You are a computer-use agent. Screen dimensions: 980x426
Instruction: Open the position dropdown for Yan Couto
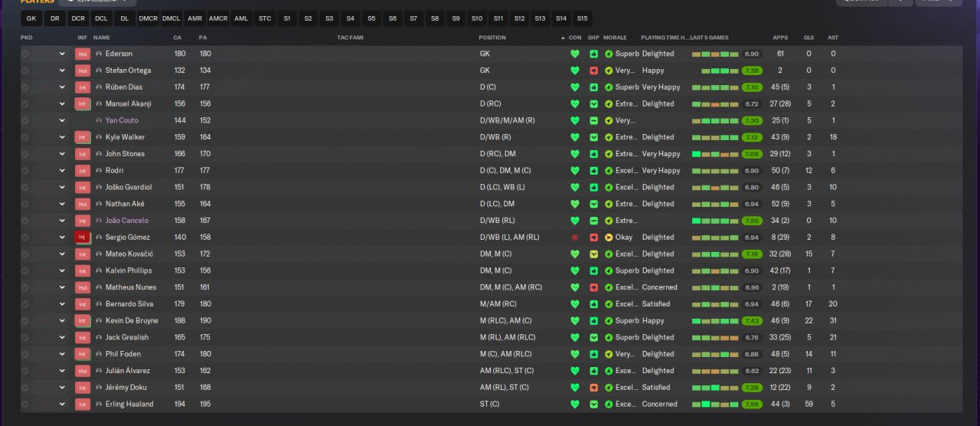click(62, 120)
